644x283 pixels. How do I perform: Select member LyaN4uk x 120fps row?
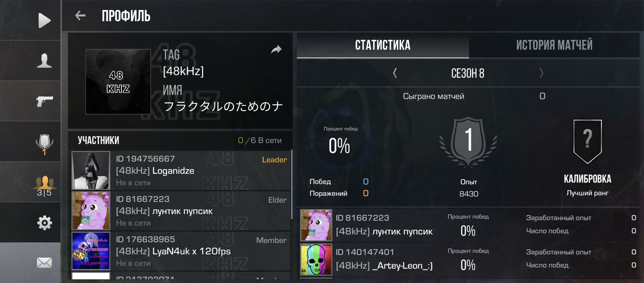point(181,251)
